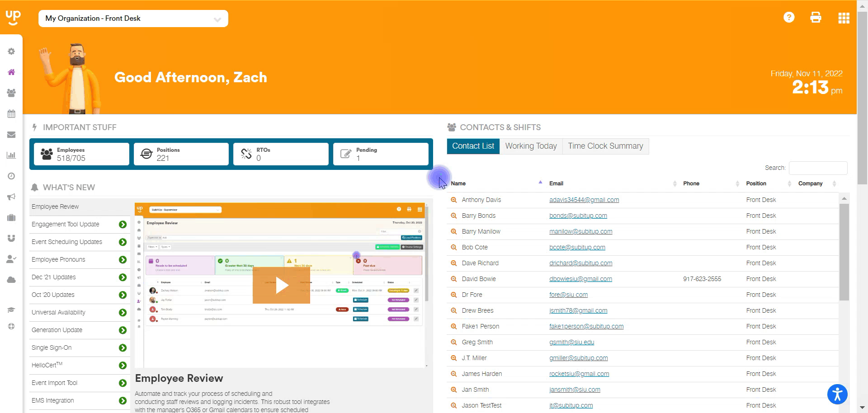Click the print icon in the header

pyautogui.click(x=816, y=17)
